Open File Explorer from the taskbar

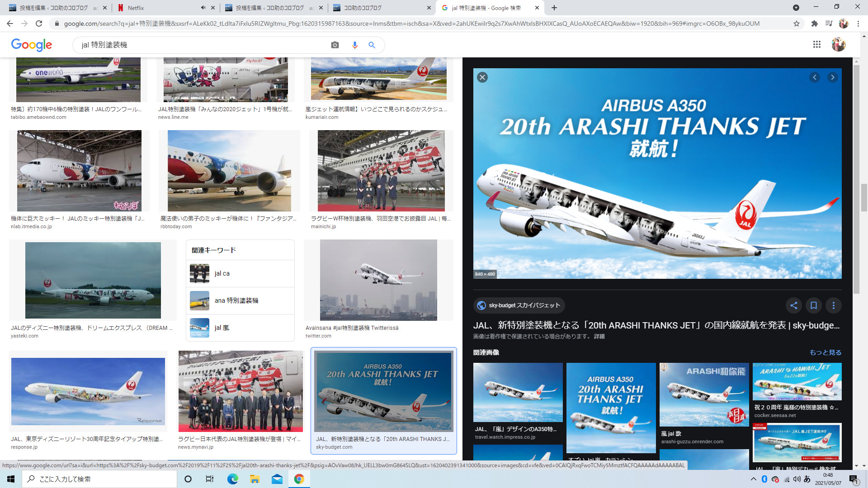[x=255, y=479]
